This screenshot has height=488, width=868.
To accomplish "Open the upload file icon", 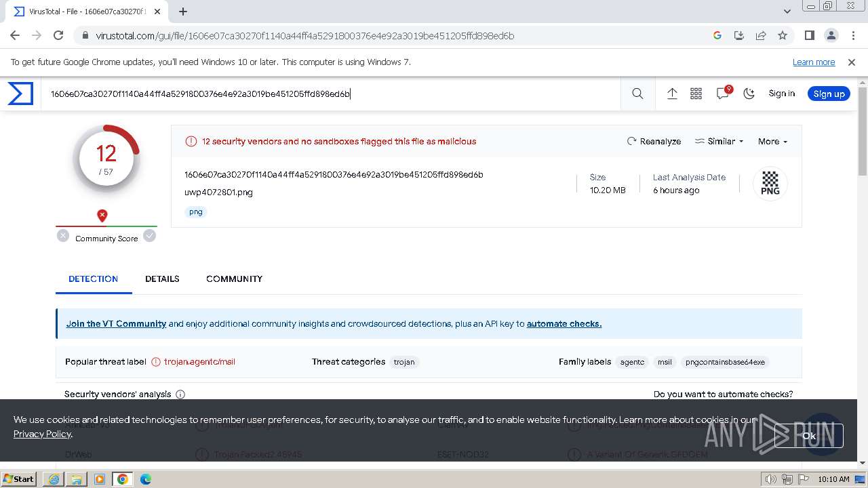I will 672,94.
